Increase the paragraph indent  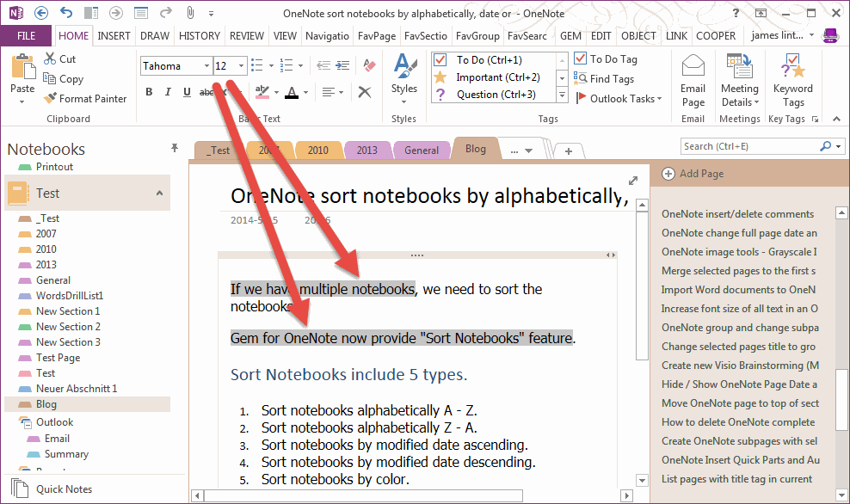pos(342,65)
